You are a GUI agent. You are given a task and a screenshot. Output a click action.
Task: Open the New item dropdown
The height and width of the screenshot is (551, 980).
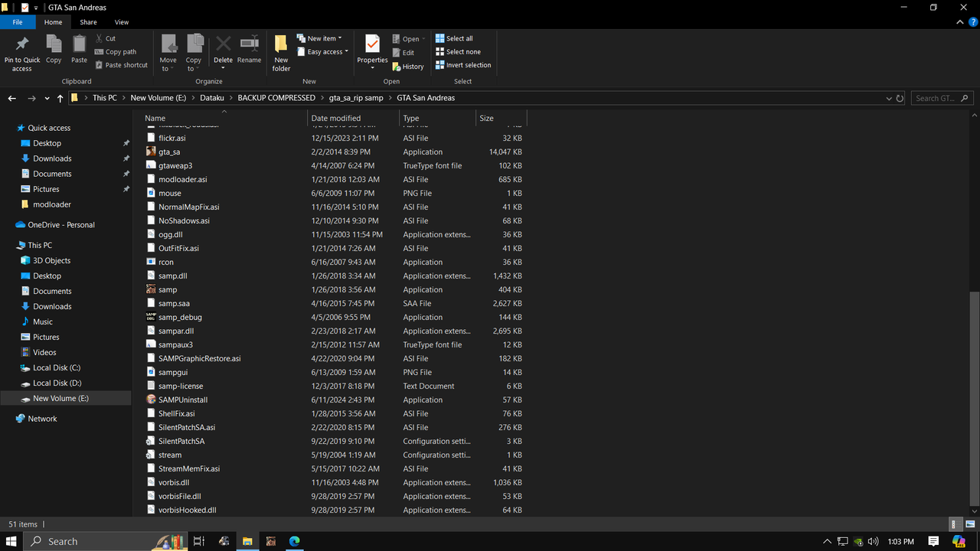[320, 38]
